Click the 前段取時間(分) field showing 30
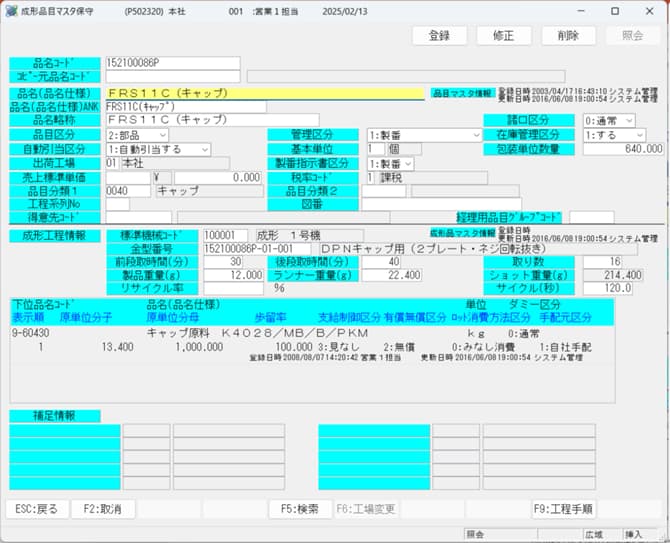670x544 pixels. point(223,262)
